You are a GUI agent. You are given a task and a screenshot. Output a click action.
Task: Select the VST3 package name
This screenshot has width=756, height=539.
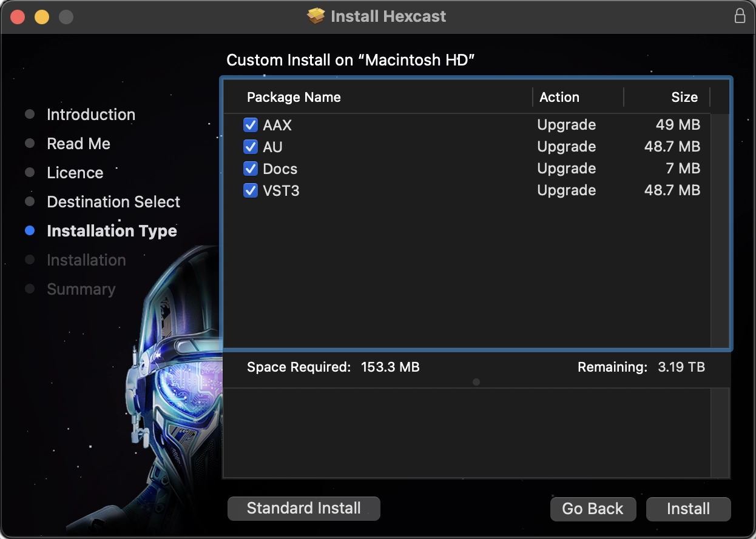pyautogui.click(x=281, y=190)
